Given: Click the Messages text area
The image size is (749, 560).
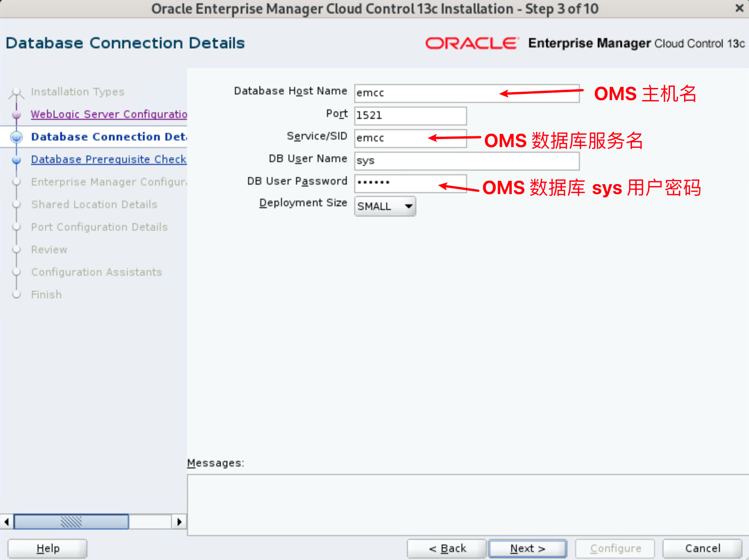Looking at the screenshot, I should 468,505.
